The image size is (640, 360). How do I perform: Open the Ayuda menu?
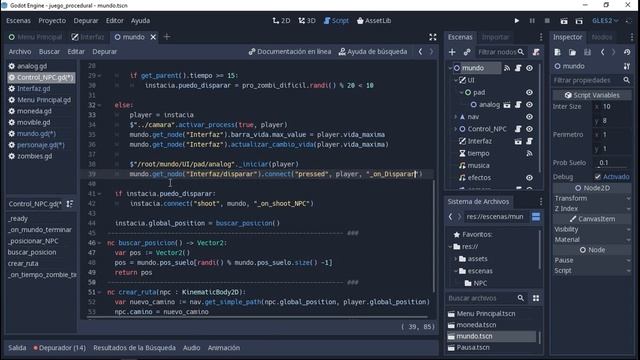[140, 20]
